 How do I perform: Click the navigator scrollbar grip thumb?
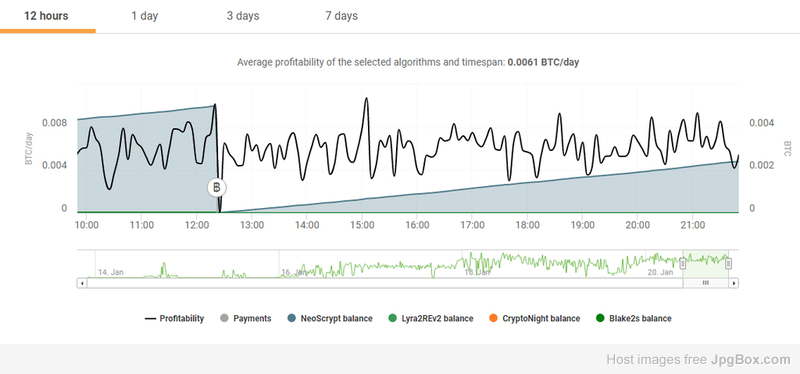706,283
